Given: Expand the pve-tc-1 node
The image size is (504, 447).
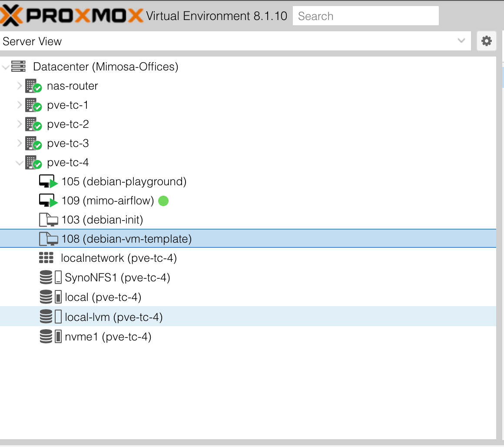Looking at the screenshot, I should point(20,105).
